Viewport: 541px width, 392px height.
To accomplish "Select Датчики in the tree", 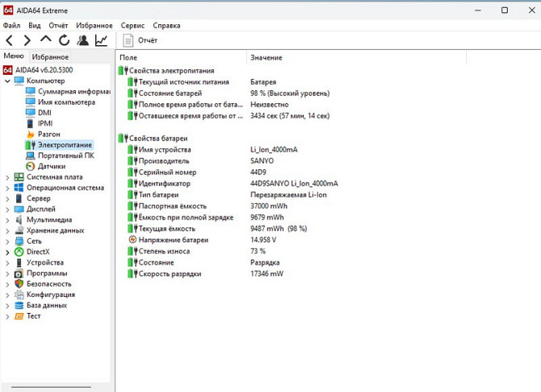I will click(51, 166).
